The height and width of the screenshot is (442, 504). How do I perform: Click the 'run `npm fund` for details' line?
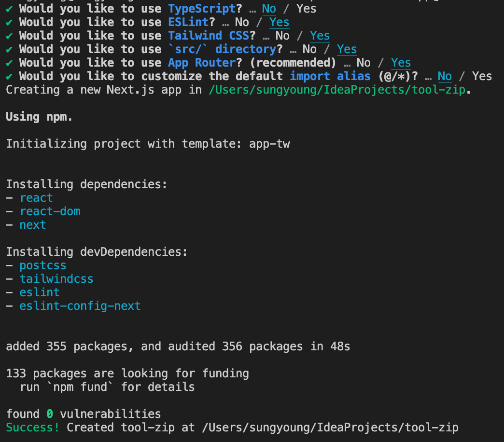tap(107, 387)
